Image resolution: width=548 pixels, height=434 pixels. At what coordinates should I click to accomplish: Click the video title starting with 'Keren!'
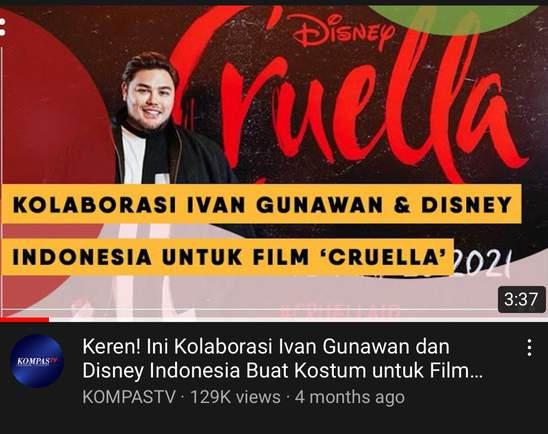(x=283, y=359)
